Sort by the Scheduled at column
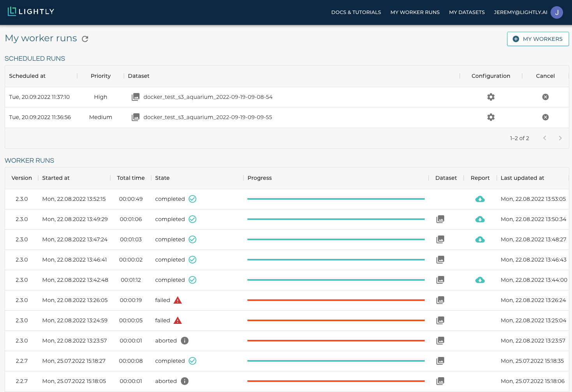This screenshot has width=572, height=392. 27,76
